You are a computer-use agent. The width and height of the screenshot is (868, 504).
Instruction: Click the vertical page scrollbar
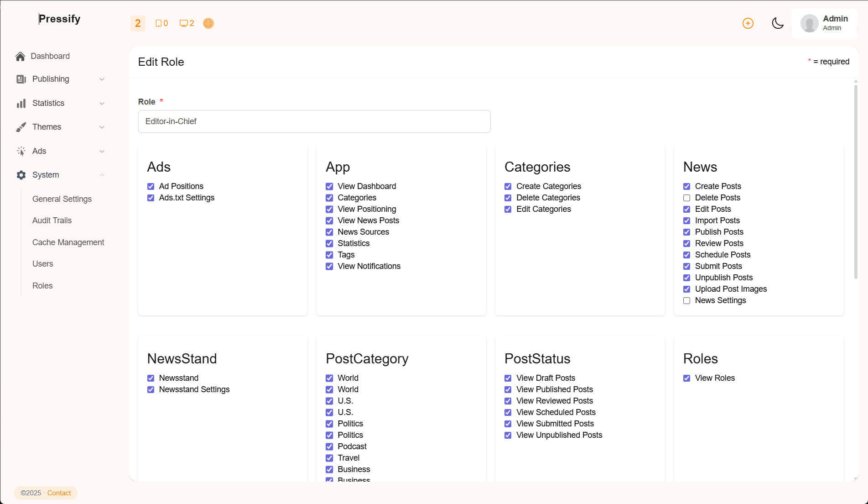[x=855, y=183]
